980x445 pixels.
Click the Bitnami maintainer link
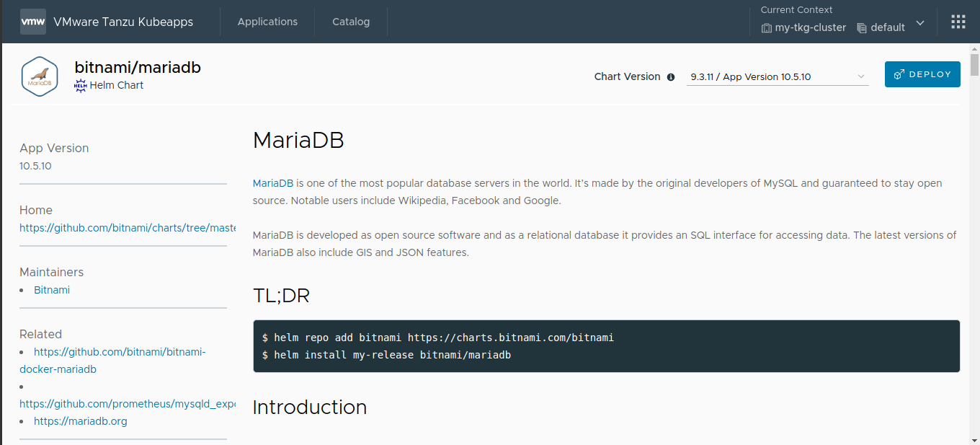pos(51,289)
